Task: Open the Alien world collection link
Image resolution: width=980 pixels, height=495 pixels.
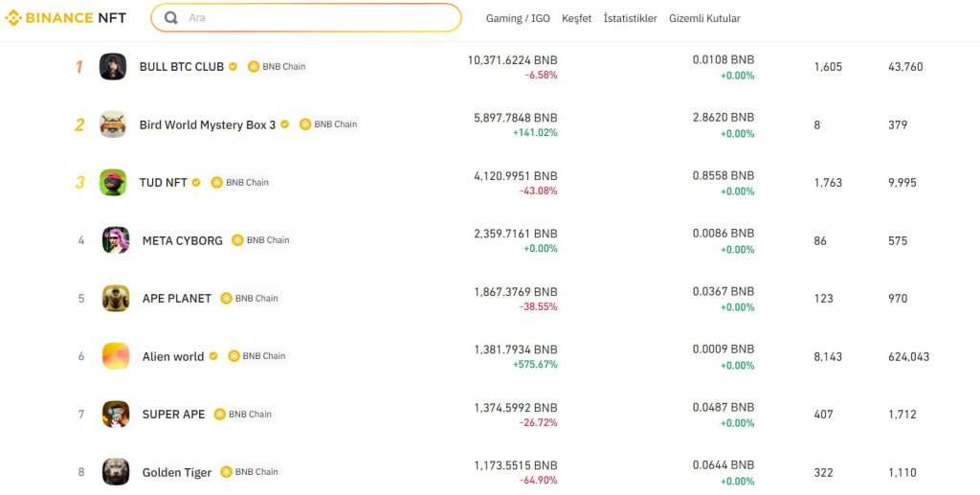Action: coord(173,357)
